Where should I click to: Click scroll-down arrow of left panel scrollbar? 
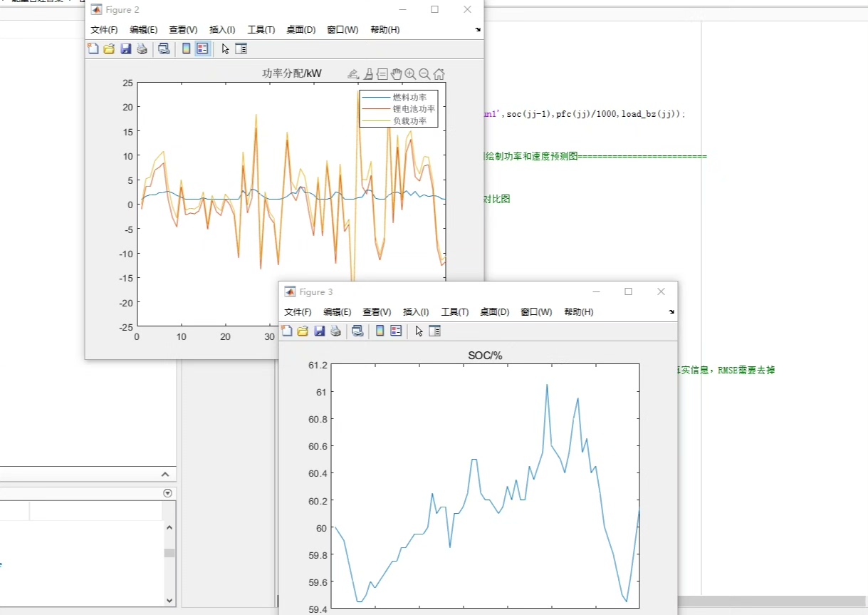coord(169,600)
